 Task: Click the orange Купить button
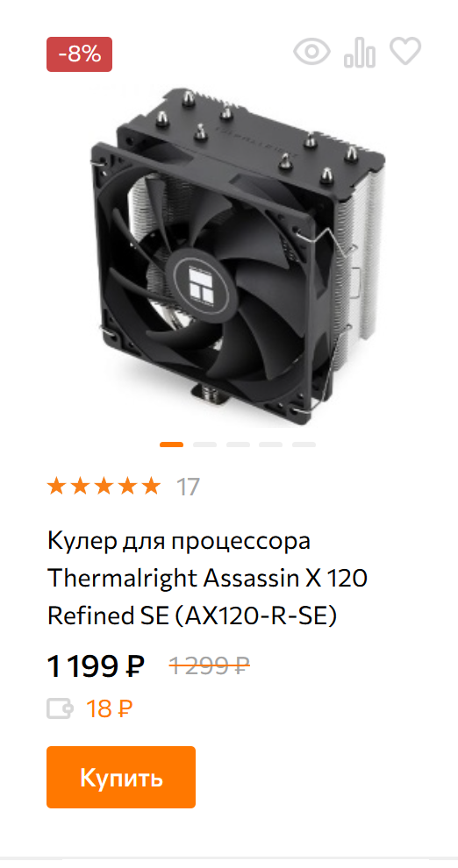click(121, 777)
